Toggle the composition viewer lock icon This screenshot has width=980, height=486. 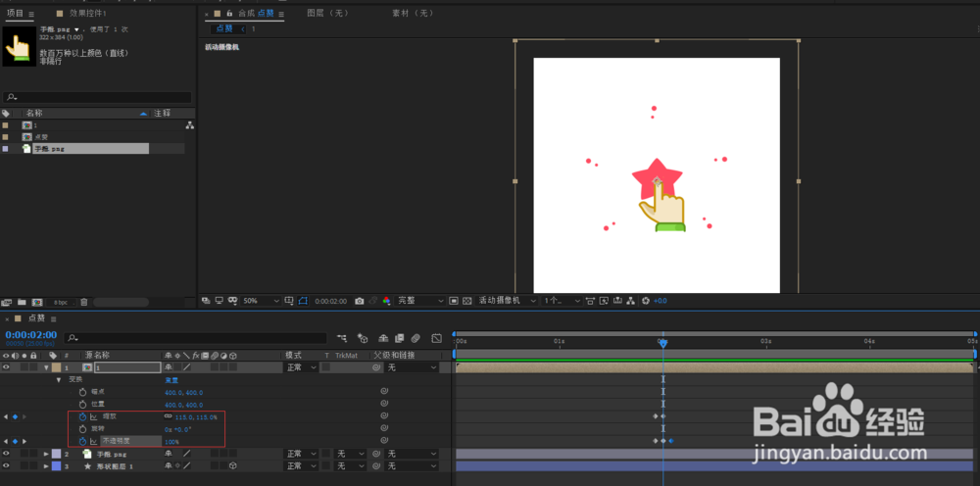click(229, 13)
